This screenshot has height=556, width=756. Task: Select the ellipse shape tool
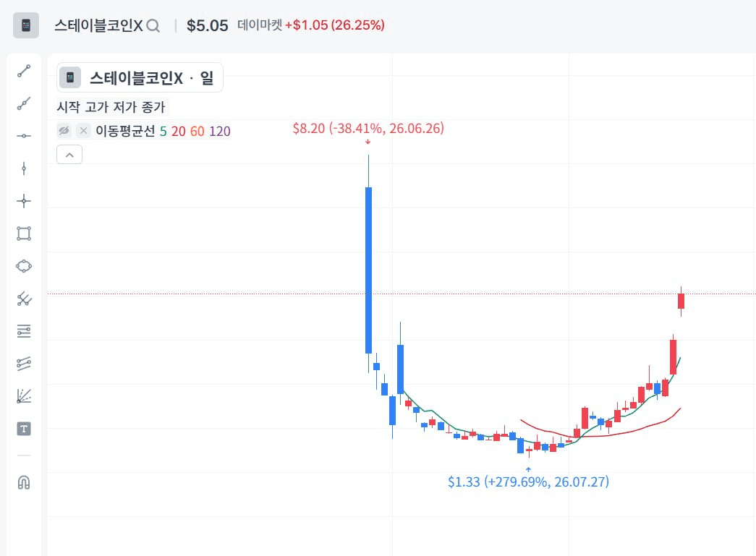pos(24,266)
